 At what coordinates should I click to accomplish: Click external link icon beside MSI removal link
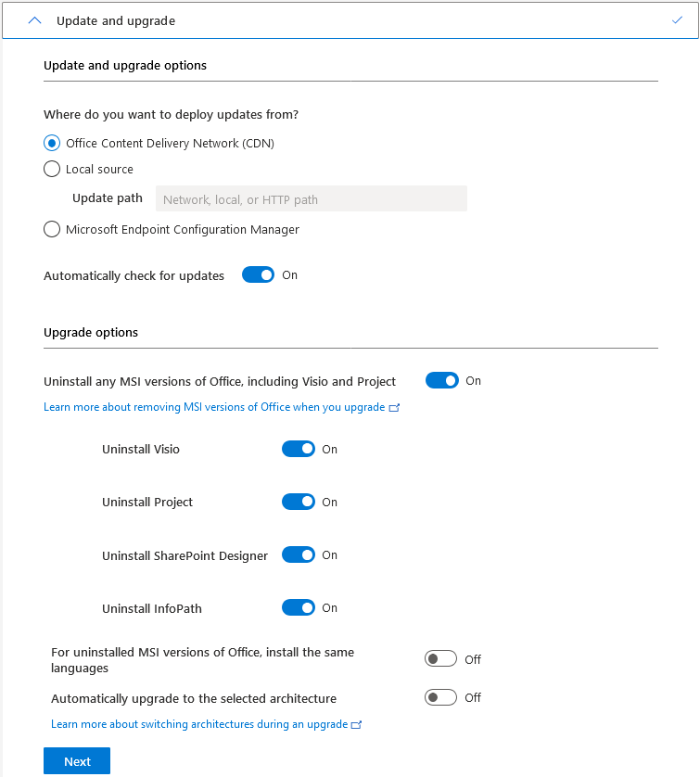(395, 407)
